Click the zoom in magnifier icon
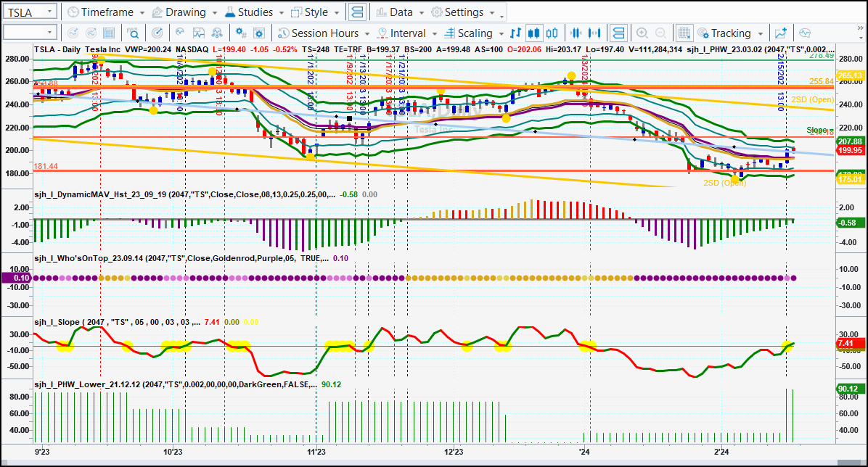The image size is (868, 467). pyautogui.click(x=642, y=33)
